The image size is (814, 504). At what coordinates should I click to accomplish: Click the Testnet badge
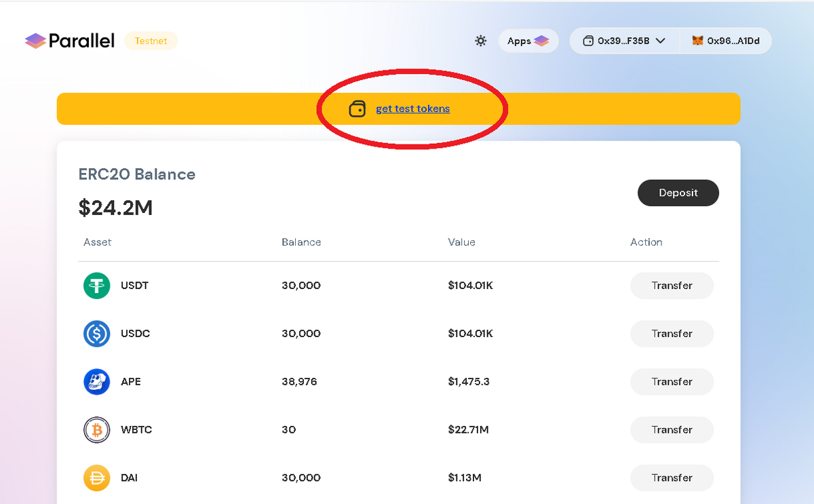coord(151,41)
